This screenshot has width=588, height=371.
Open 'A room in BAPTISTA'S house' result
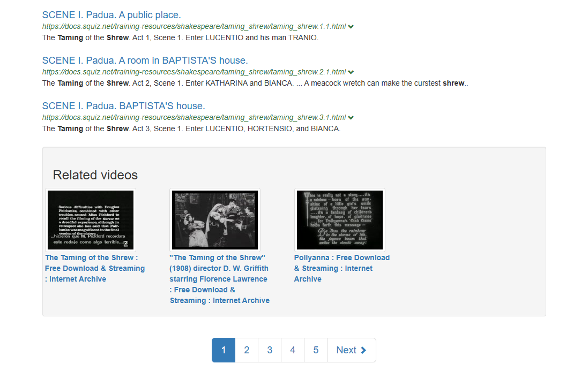pos(145,60)
